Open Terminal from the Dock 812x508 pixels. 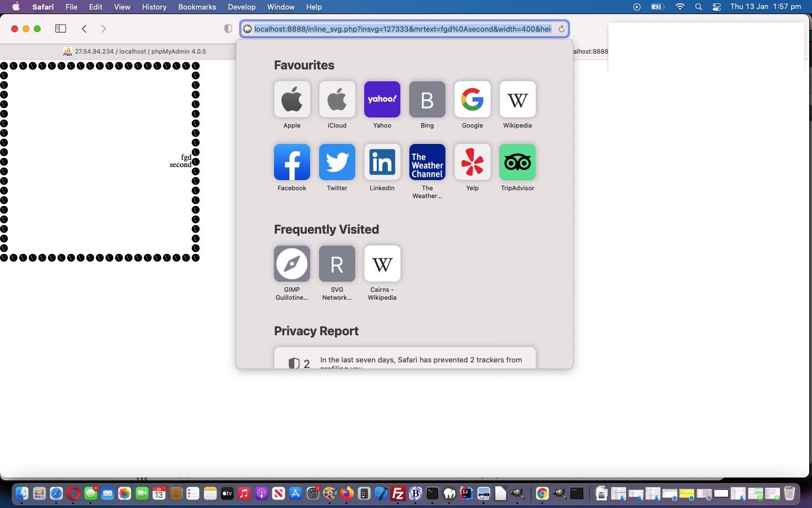click(433, 493)
